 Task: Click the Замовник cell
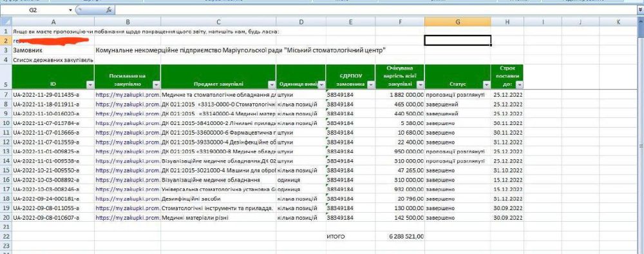(x=53, y=50)
